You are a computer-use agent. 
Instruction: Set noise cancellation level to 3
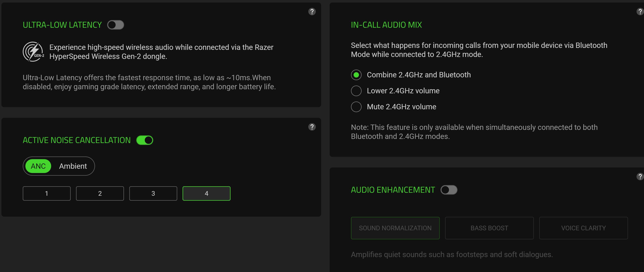[x=153, y=193]
